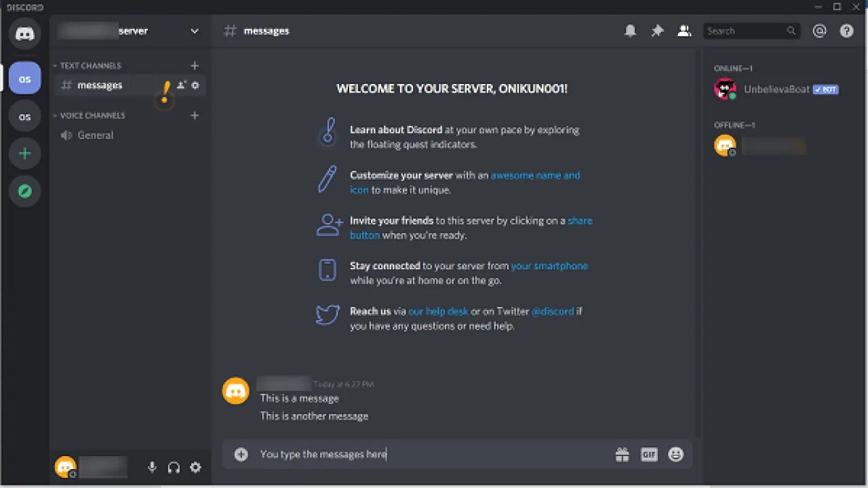This screenshot has width=868, height=488.
Task: Show pinned messages with the pin icon
Action: 657,31
